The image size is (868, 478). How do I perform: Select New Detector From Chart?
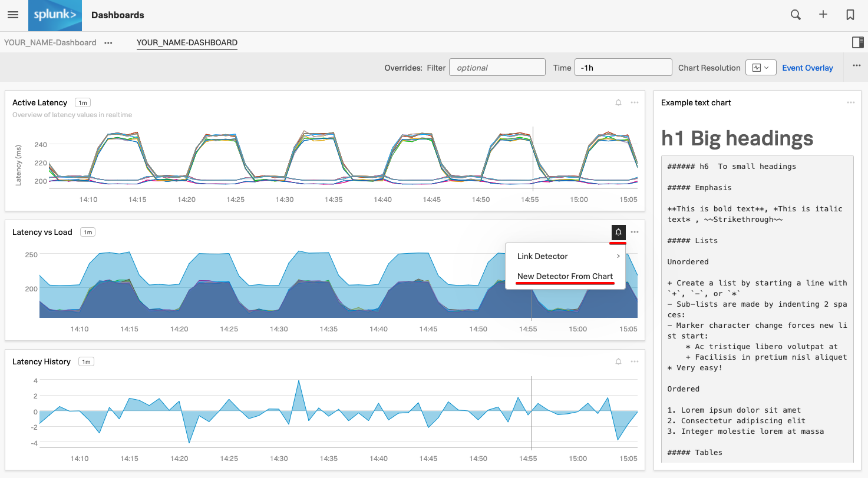pyautogui.click(x=565, y=276)
